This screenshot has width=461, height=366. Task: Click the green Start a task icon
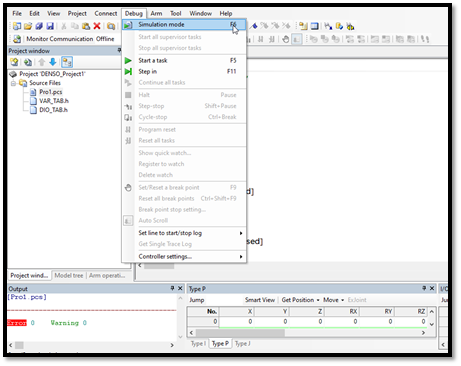click(x=128, y=61)
